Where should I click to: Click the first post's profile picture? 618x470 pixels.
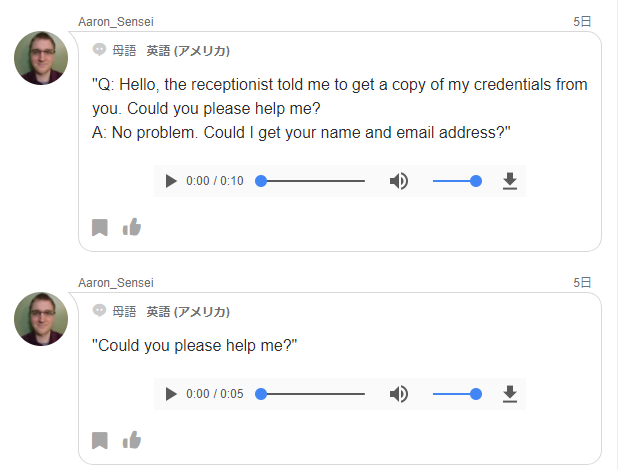click(x=41, y=58)
